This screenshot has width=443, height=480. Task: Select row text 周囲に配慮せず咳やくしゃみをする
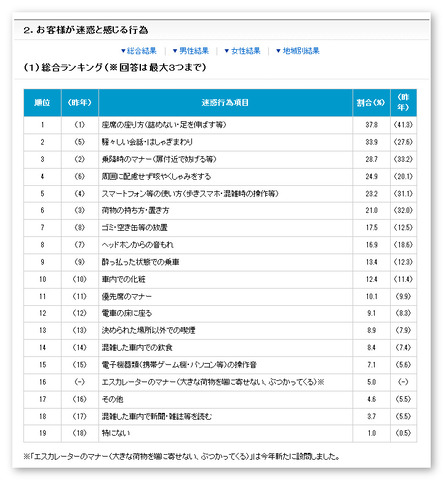pos(156,176)
